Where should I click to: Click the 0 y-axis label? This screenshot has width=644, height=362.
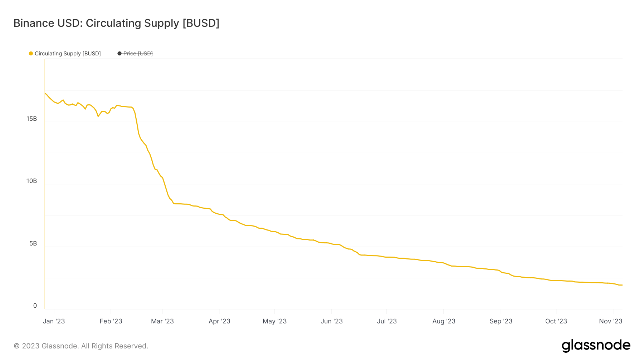(x=35, y=306)
